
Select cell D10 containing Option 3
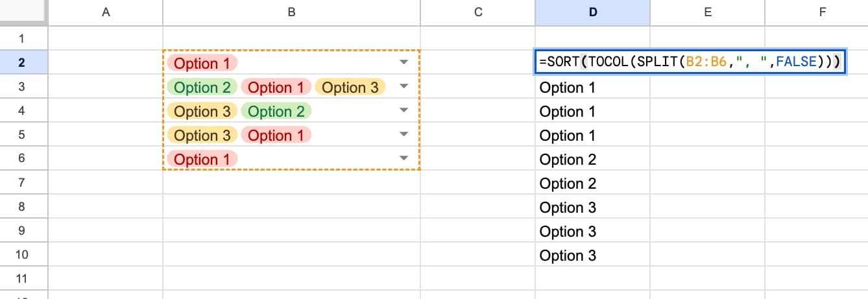[592, 256]
